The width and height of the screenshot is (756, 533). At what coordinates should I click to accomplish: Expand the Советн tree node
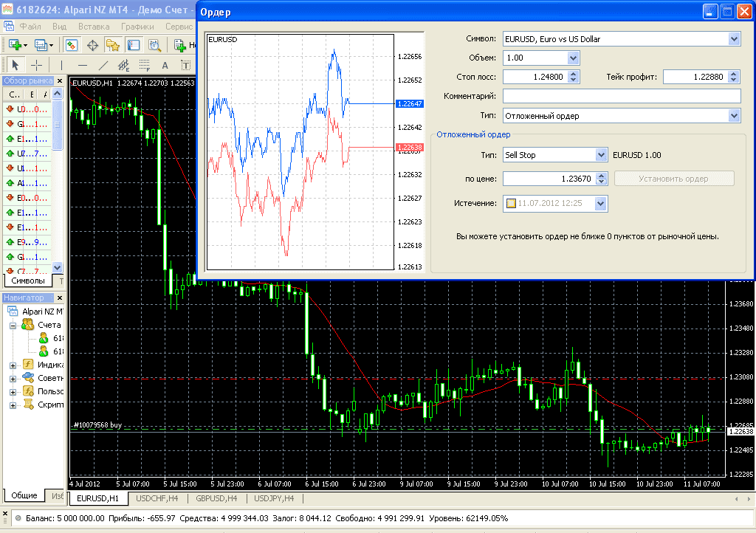pyautogui.click(x=13, y=379)
